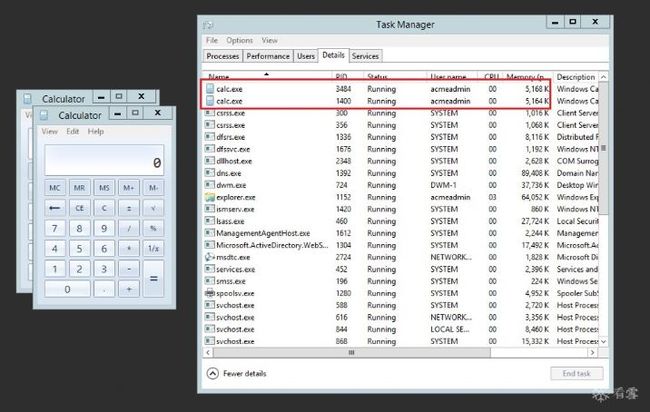Open the File menu in Task Manager

[212, 40]
